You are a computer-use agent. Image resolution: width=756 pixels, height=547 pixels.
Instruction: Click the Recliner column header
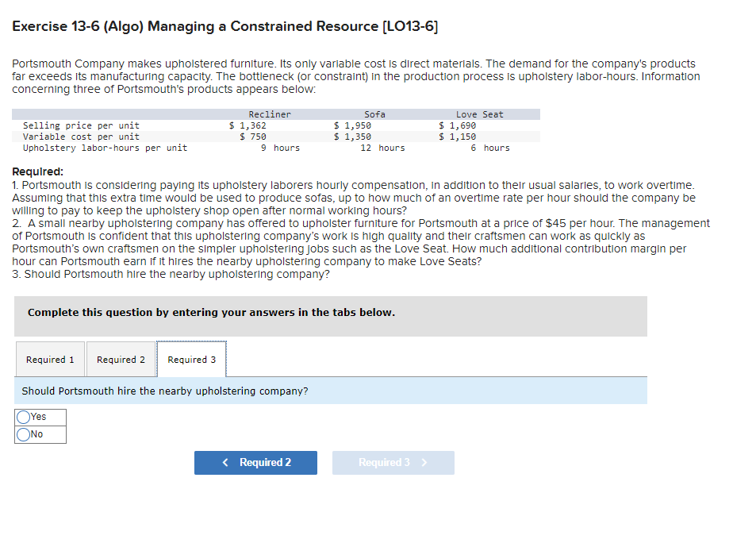(x=270, y=114)
